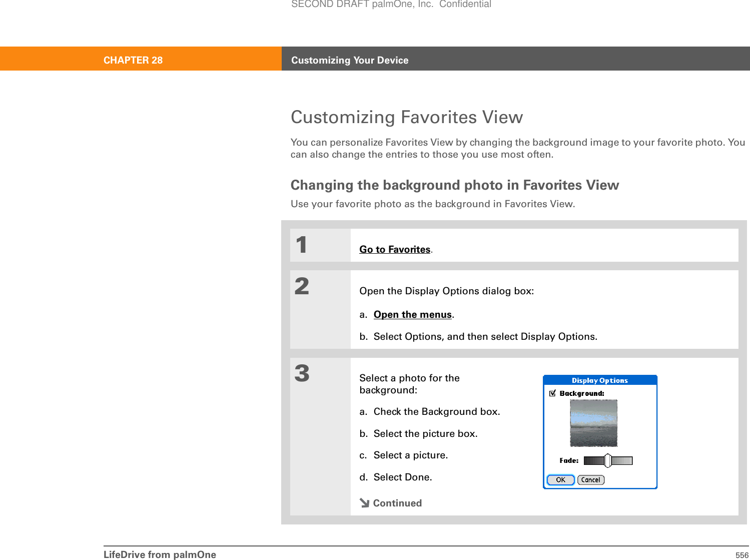Click the Changing the background photo subheading
This screenshot has width=750, height=560.
click(x=454, y=185)
